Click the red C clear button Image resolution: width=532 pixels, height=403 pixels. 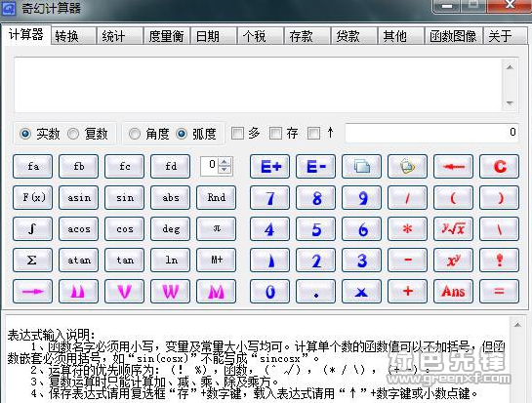point(499,167)
